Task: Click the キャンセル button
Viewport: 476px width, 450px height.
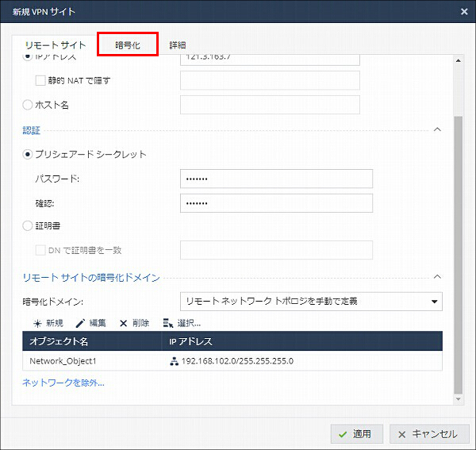Action: 429,434
